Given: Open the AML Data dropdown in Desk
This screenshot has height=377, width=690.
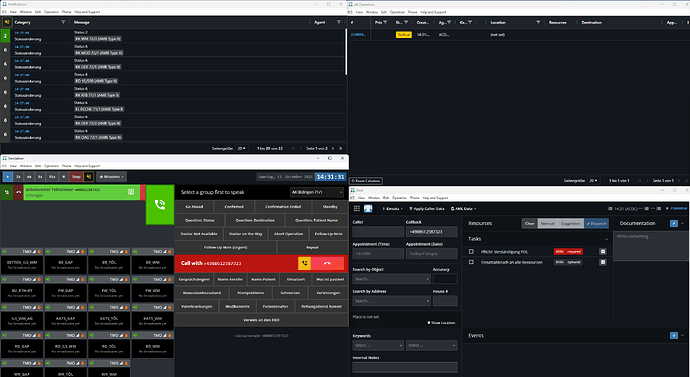Looking at the screenshot, I should pos(464,209).
